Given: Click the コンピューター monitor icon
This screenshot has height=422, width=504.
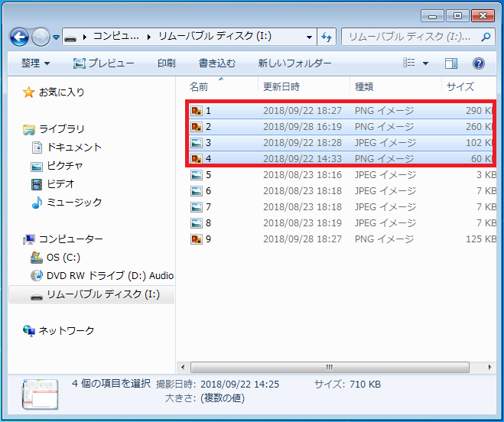Looking at the screenshot, I should tap(29, 239).
